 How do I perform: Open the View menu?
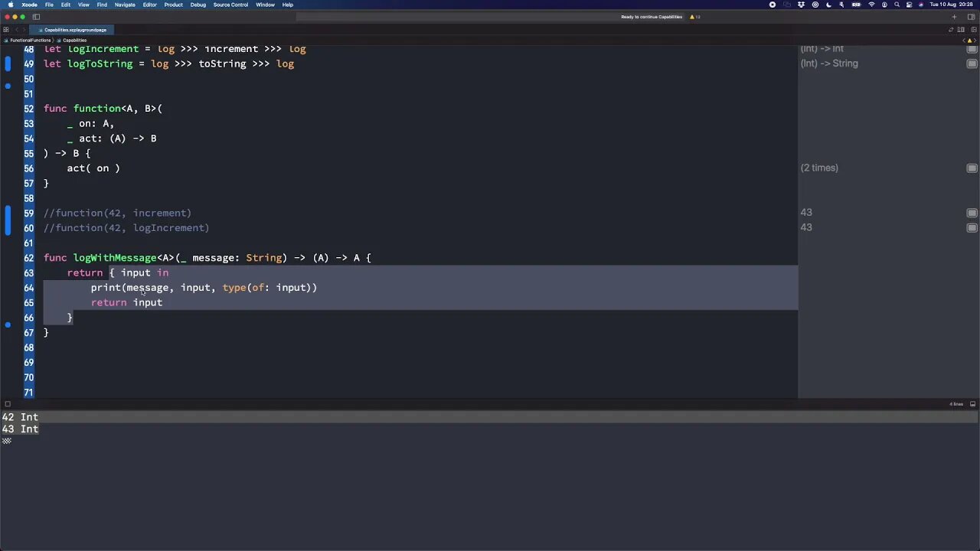83,5
